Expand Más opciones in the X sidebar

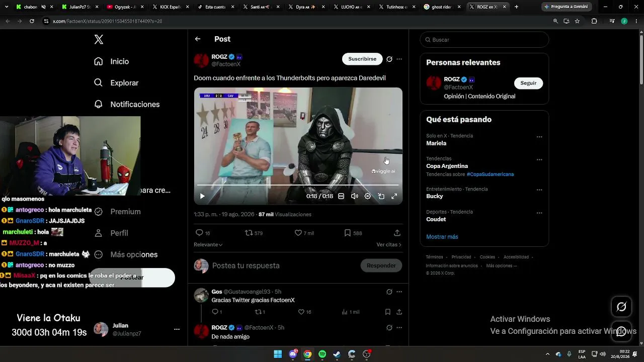click(126, 254)
